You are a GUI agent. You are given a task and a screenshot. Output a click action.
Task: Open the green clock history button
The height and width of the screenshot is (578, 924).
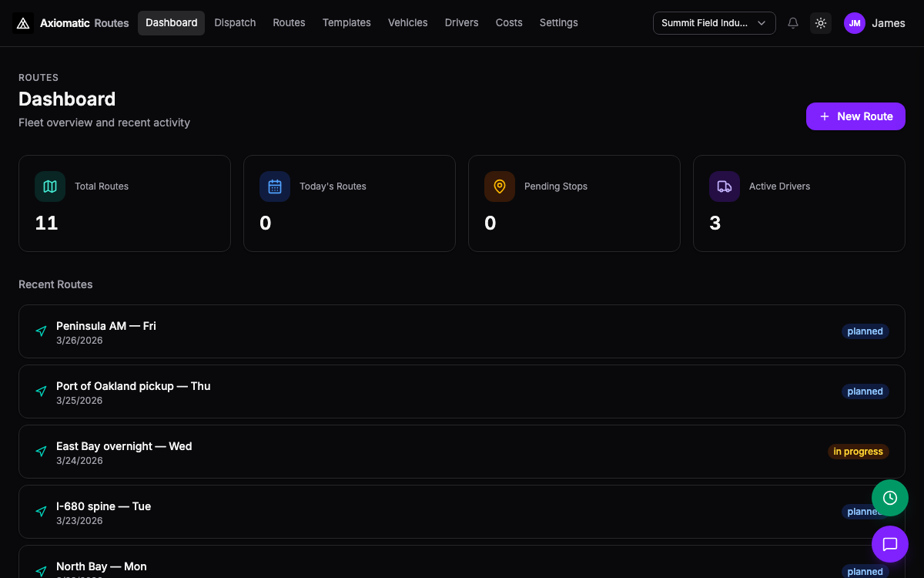890,498
